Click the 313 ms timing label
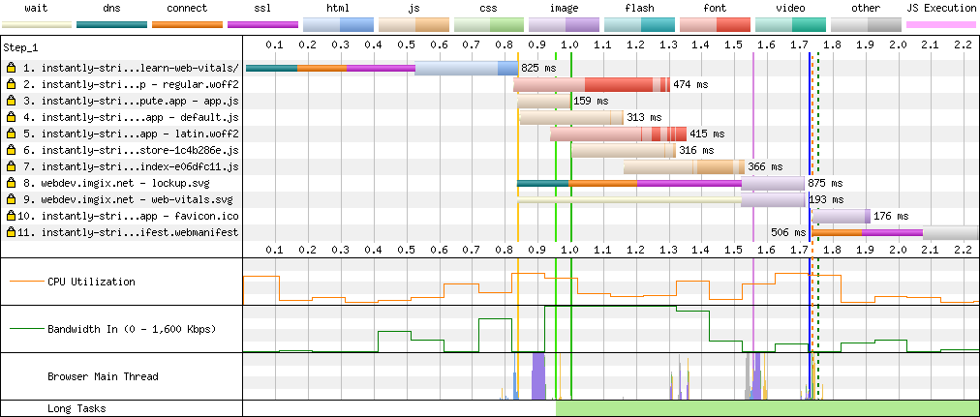The width and height of the screenshot is (980, 417). (x=644, y=117)
